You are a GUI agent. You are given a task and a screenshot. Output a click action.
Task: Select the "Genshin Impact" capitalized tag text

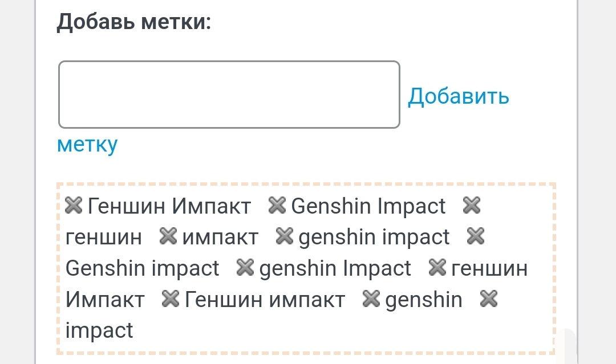pyautogui.click(x=368, y=206)
